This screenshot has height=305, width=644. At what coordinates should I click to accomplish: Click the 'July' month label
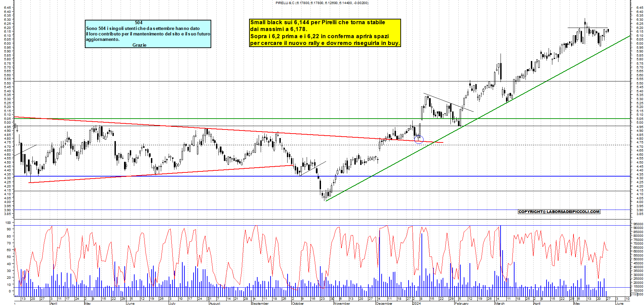click(172, 303)
